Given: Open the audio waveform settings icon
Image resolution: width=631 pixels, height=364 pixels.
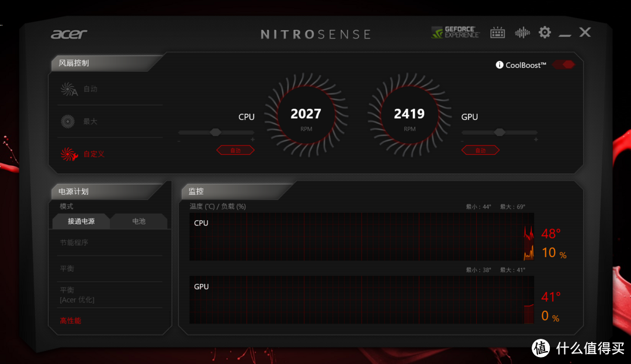Looking at the screenshot, I should tap(522, 33).
